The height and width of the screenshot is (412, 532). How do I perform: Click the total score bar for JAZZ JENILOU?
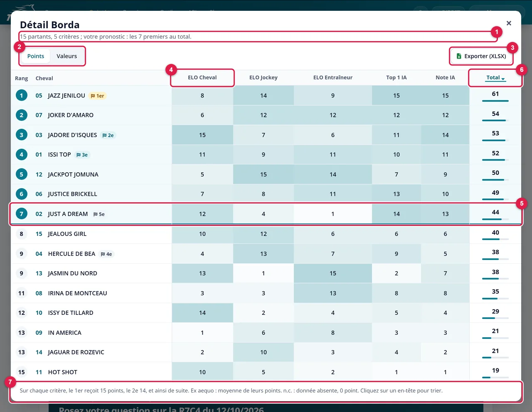pos(495,101)
